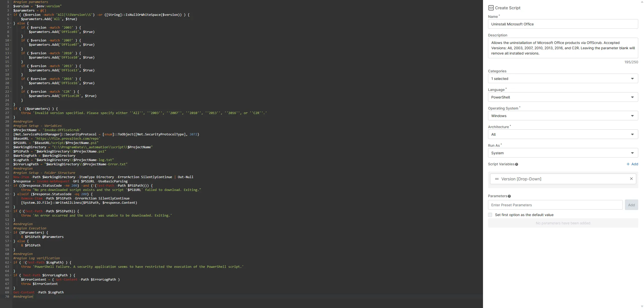
Task: Collapse code fold at line 65
Action: point(11,275)
